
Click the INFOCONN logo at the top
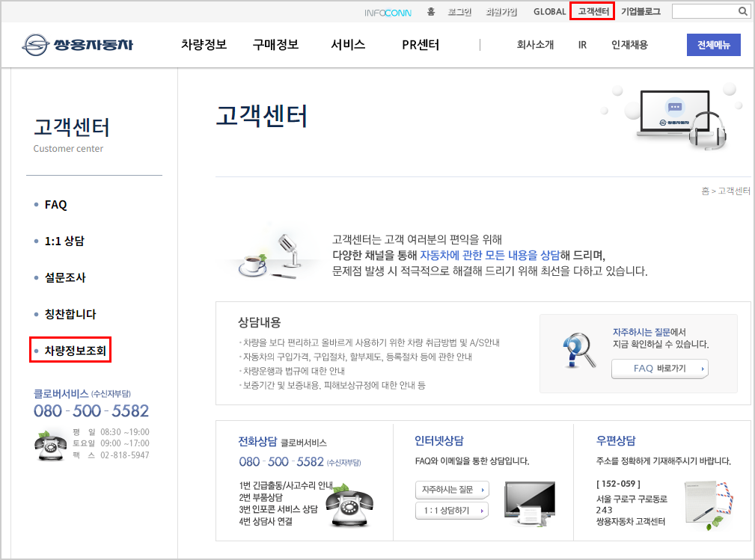click(388, 12)
